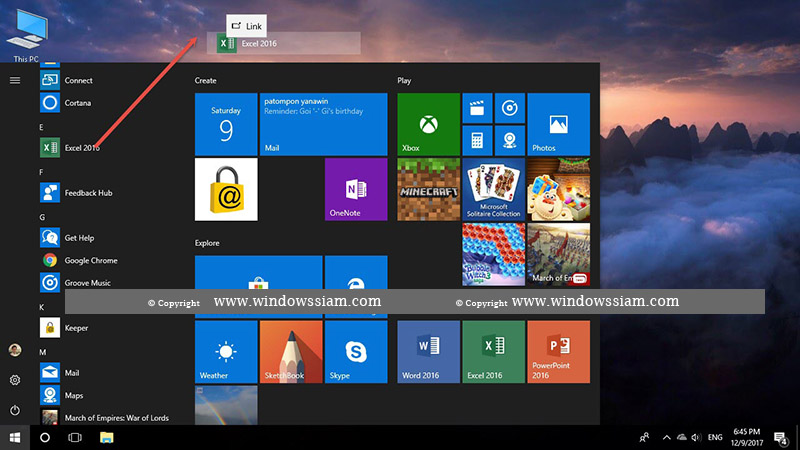Open the volume control in tray
Image resolution: width=800 pixels, height=450 pixels.
click(696, 437)
